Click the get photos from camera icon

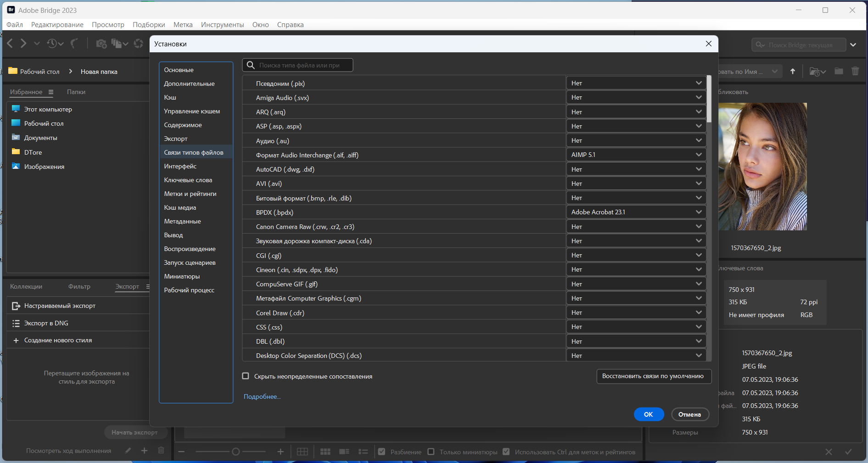click(101, 44)
